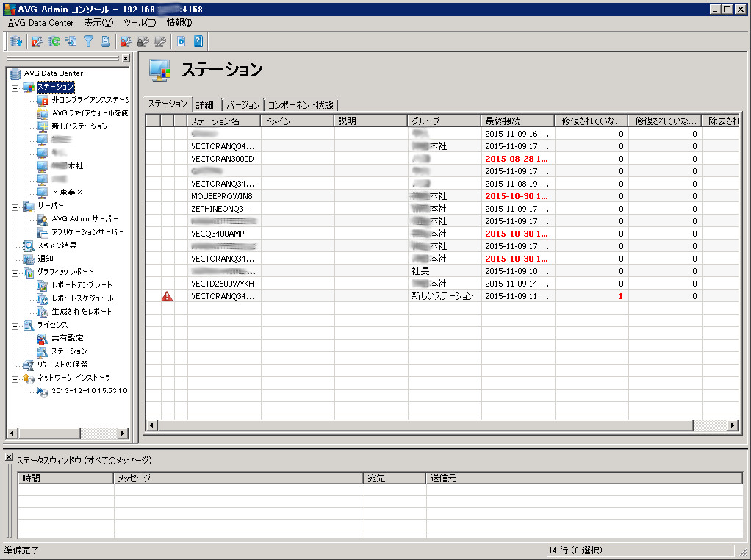Sort by ステーション名 column header

[223, 121]
